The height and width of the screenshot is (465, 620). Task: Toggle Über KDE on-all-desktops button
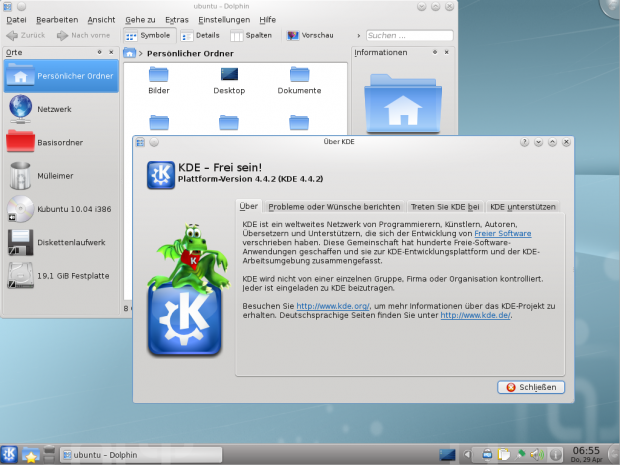click(154, 142)
